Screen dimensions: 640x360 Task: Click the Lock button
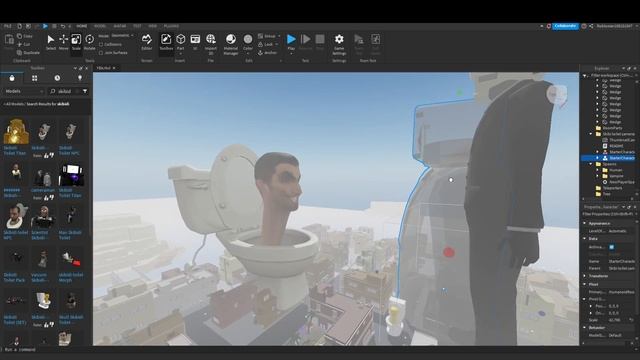coord(266,44)
